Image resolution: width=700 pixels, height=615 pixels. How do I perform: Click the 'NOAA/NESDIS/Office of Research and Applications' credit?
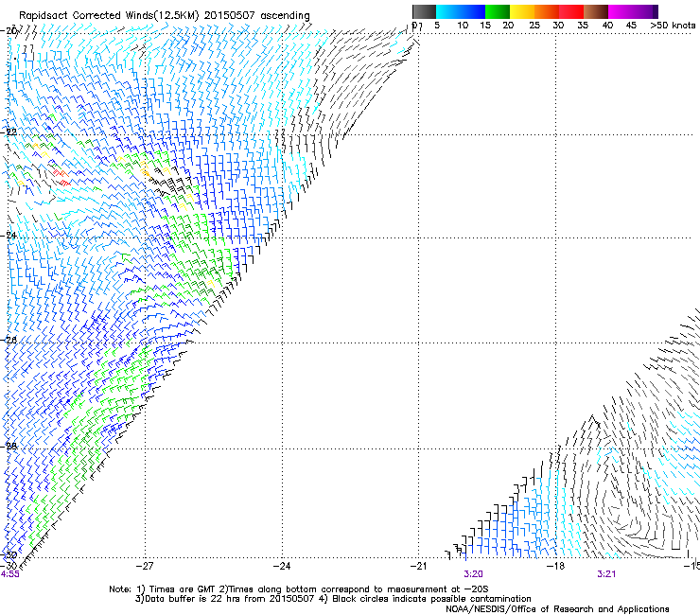click(x=557, y=608)
